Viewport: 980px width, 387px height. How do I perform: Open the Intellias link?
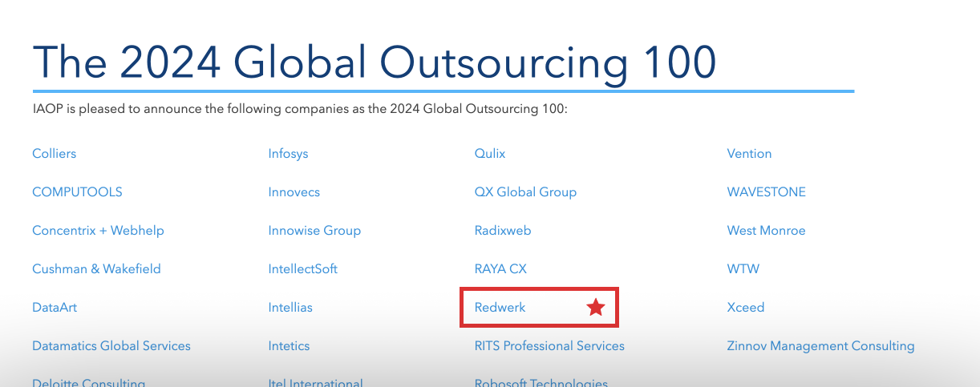pyautogui.click(x=290, y=307)
